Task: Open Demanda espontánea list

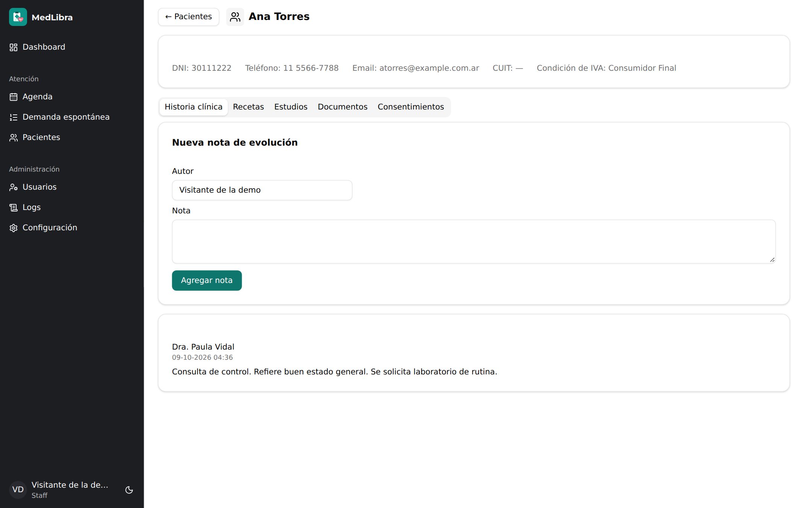Action: (x=71, y=117)
